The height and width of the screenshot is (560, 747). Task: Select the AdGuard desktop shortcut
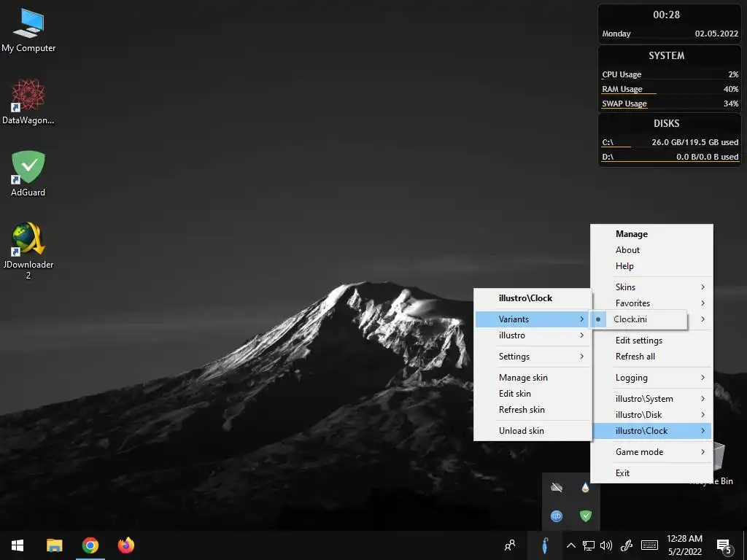(28, 174)
